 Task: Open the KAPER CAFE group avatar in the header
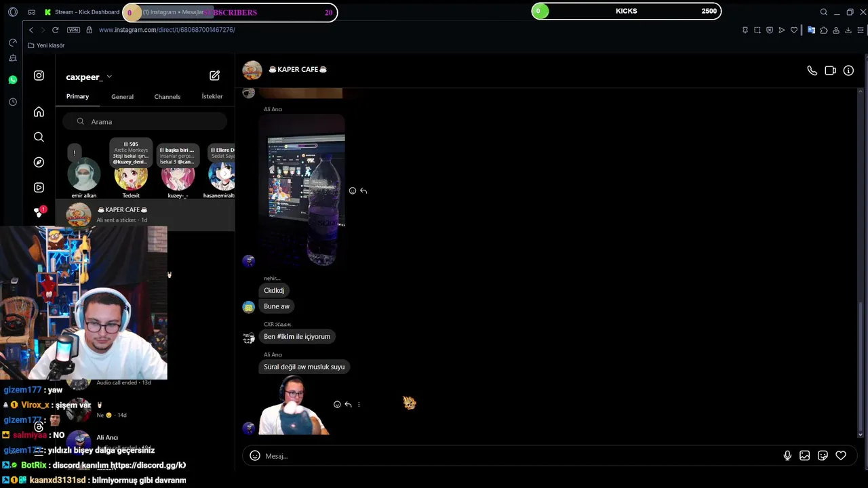point(252,70)
